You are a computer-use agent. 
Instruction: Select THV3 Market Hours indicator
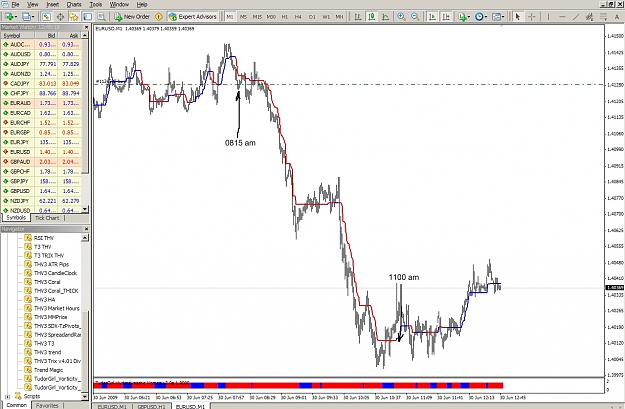[x=56, y=308]
